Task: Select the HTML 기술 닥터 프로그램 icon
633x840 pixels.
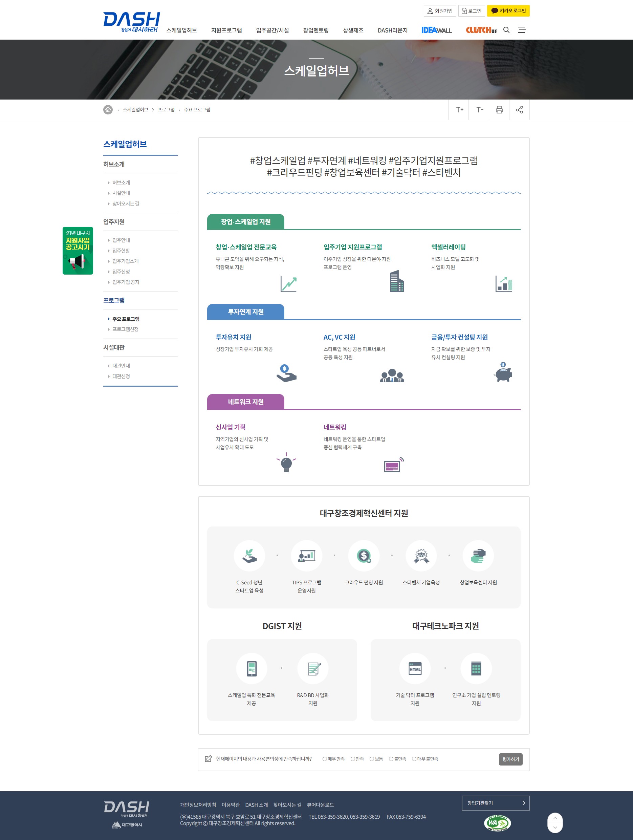Action: 415,669
